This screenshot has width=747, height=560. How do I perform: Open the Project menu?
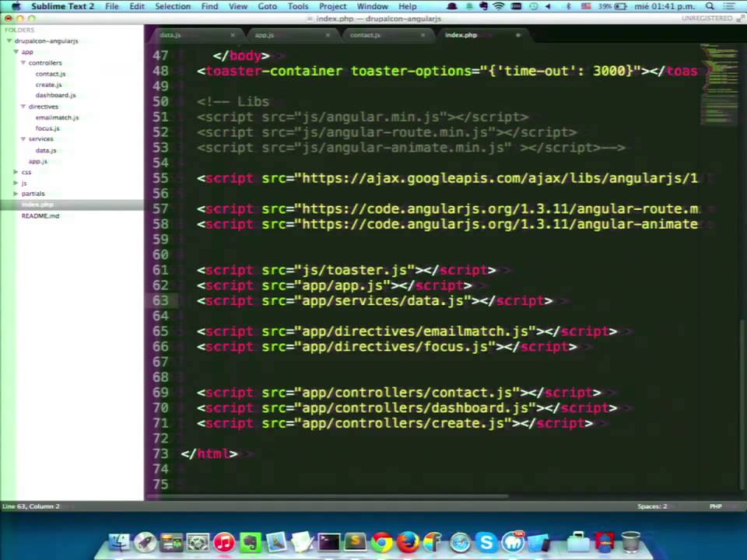pyautogui.click(x=332, y=6)
